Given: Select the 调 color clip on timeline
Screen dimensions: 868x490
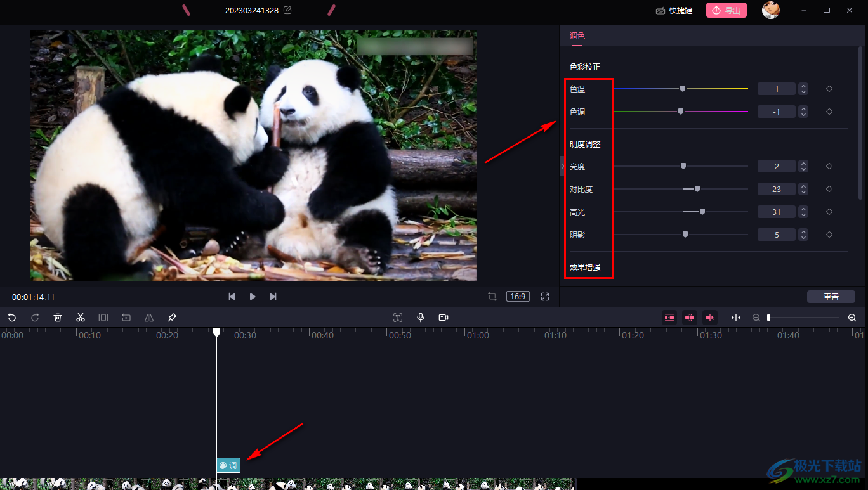Looking at the screenshot, I should 228,465.
